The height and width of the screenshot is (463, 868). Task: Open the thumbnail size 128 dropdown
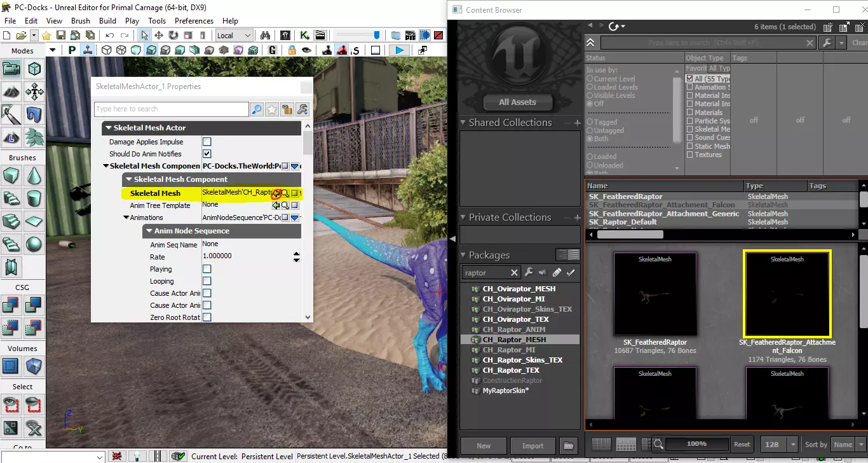792,445
